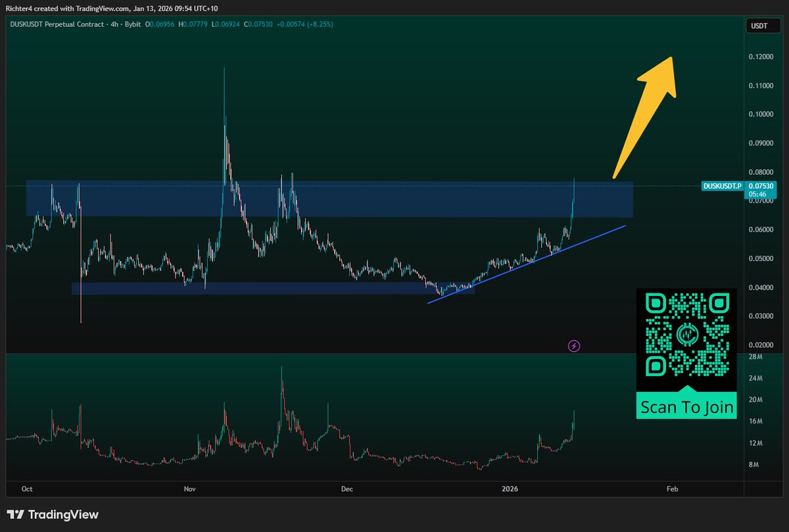This screenshot has height=532, width=789.
Task: Click the Scan To Join label
Action: click(x=686, y=407)
